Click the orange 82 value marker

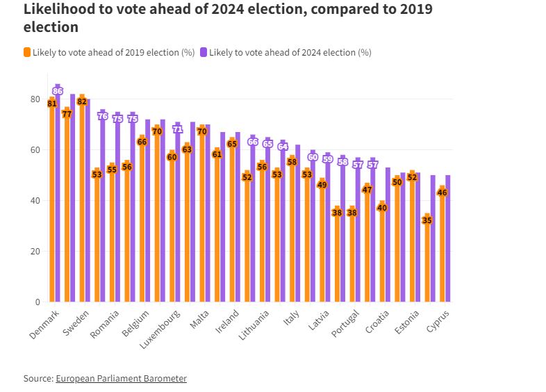[x=82, y=101]
